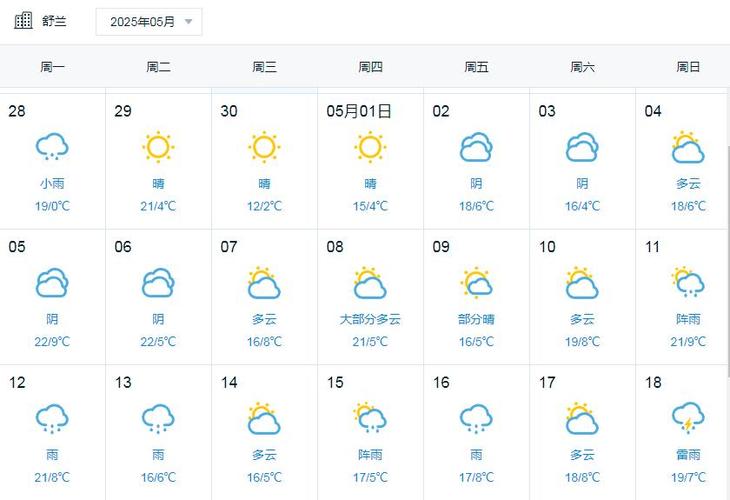Click the 21/9℃ temperature on day 11

coord(688,341)
